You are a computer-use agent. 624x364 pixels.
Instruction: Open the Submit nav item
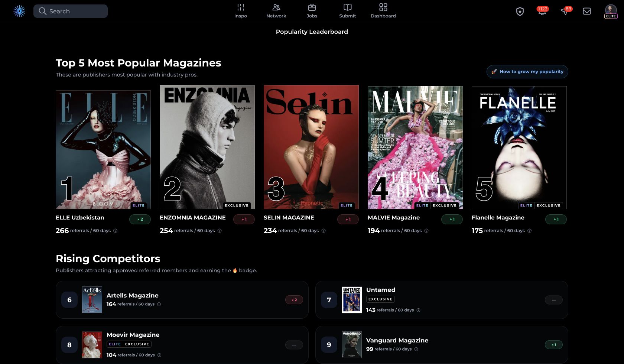[x=348, y=11]
